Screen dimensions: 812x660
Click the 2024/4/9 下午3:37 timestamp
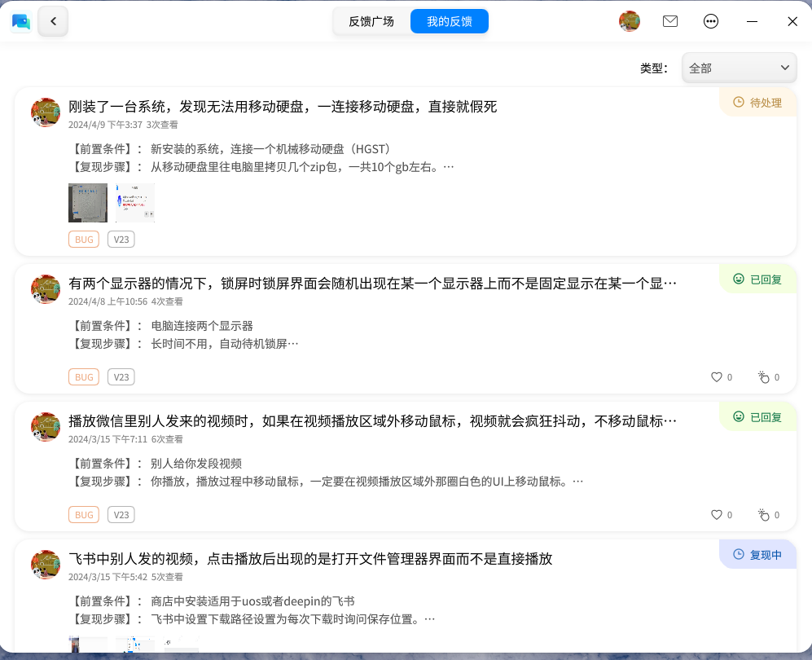[105, 125]
